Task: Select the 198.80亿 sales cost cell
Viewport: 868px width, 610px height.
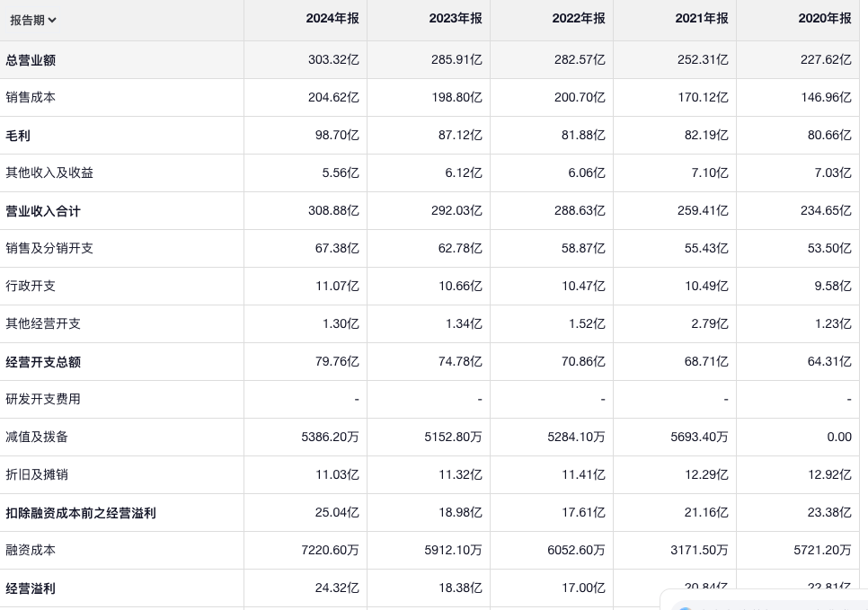Action: (x=456, y=97)
